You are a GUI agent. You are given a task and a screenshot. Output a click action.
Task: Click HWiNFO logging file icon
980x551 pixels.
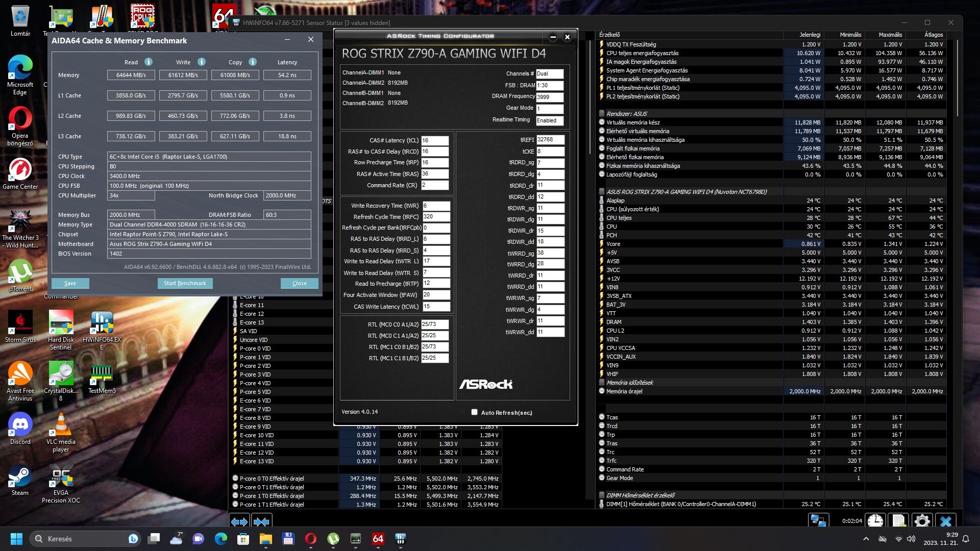click(x=898, y=521)
